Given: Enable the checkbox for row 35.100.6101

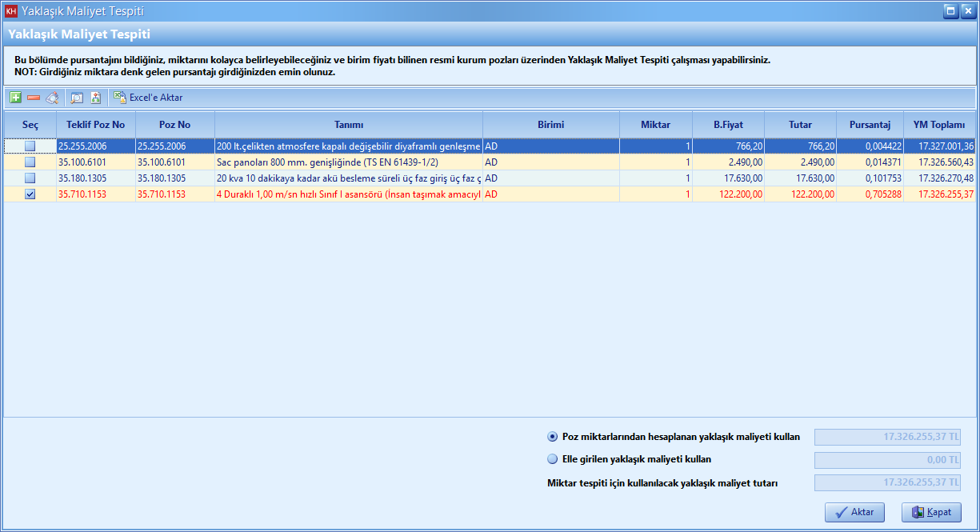Looking at the screenshot, I should pos(30,162).
